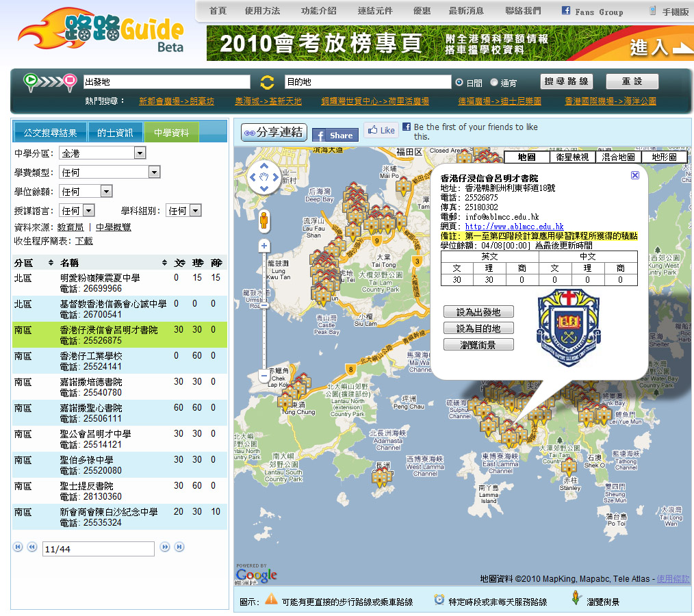Open 聯絡我們 menu item
The height and width of the screenshot is (616, 694).
[523, 11]
